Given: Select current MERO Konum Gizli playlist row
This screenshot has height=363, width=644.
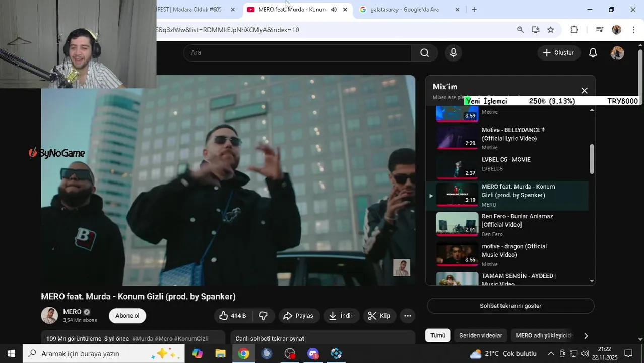Looking at the screenshot, I should (x=507, y=196).
